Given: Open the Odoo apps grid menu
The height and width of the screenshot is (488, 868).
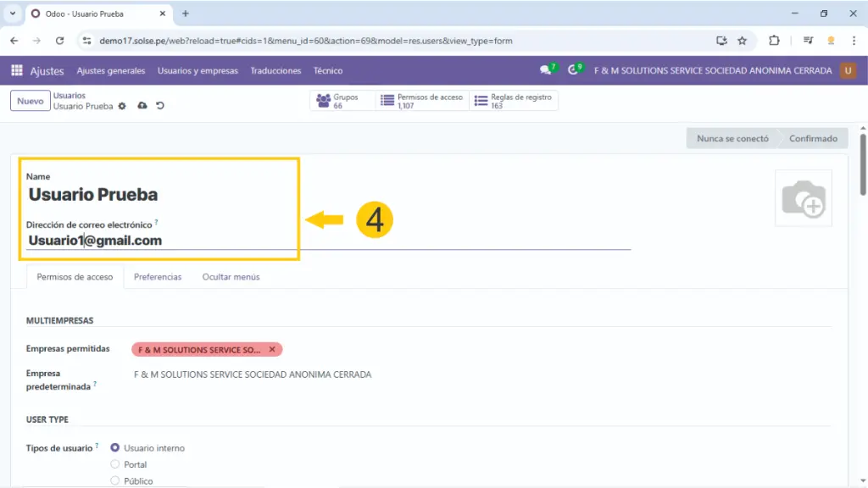Looking at the screenshot, I should (x=17, y=71).
